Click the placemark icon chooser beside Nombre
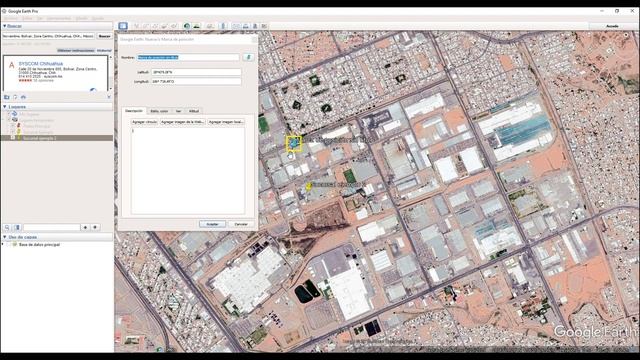 [x=248, y=57]
